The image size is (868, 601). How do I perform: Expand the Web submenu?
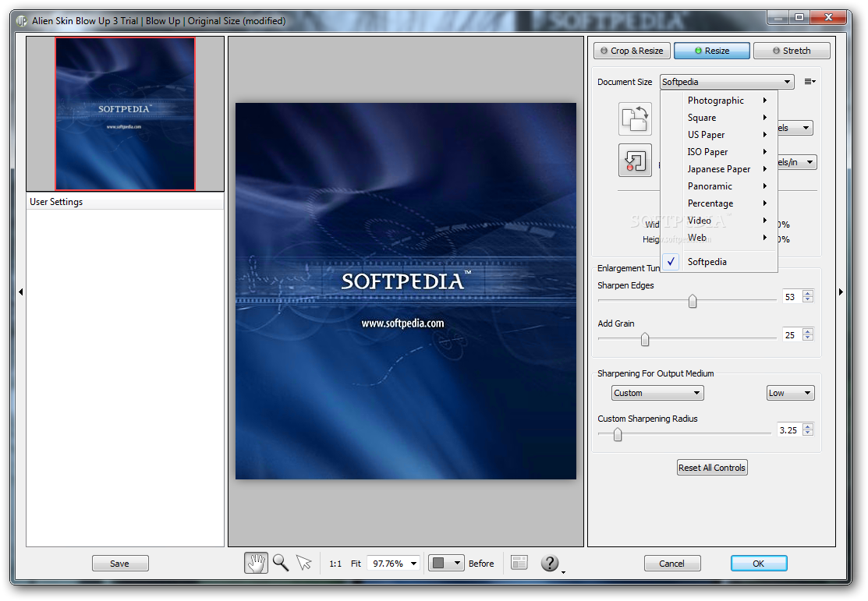pos(719,238)
